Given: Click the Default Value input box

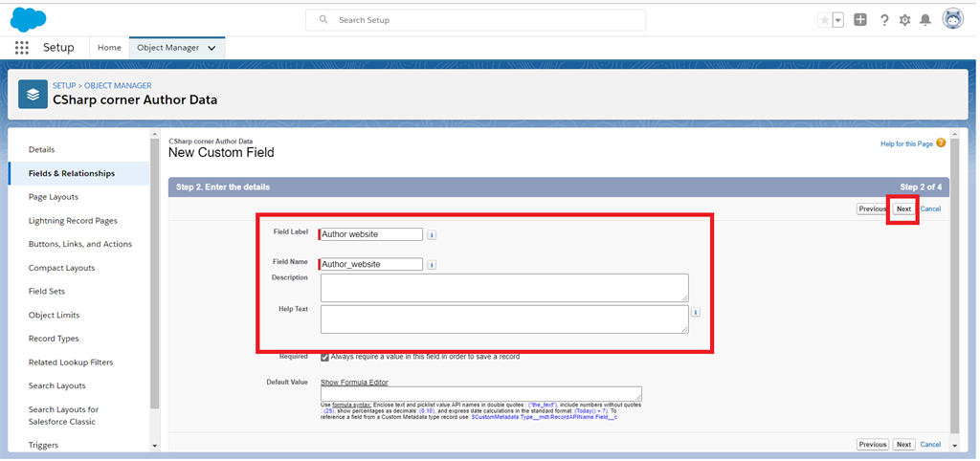Looking at the screenshot, I should (x=481, y=393).
